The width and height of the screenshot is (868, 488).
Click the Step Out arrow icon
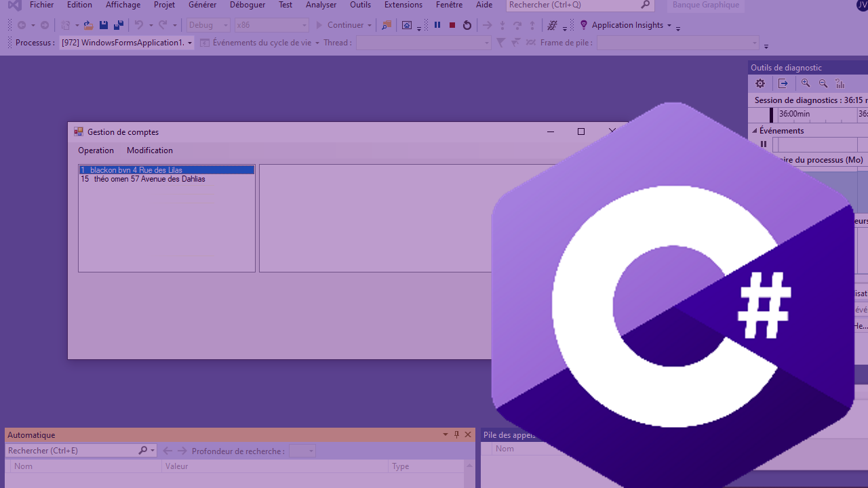tap(532, 25)
